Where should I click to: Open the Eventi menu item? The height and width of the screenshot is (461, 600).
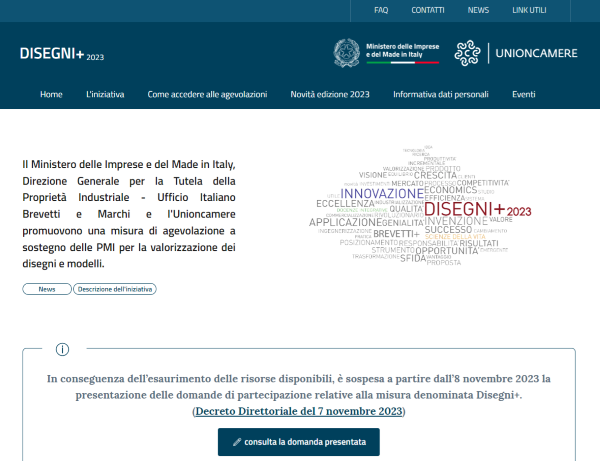(523, 94)
